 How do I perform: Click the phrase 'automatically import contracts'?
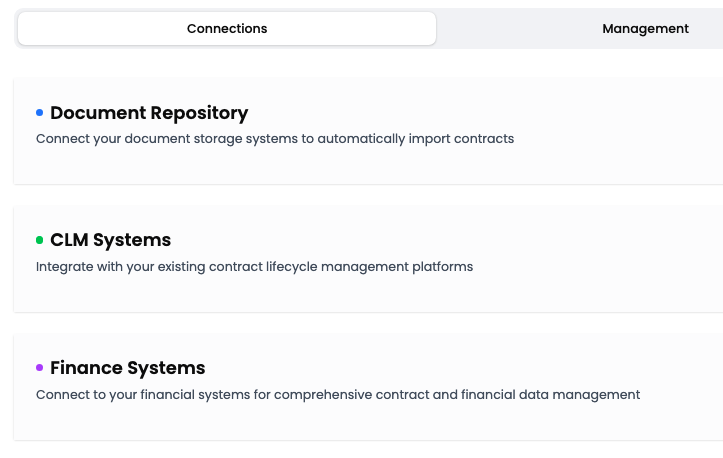(x=415, y=139)
